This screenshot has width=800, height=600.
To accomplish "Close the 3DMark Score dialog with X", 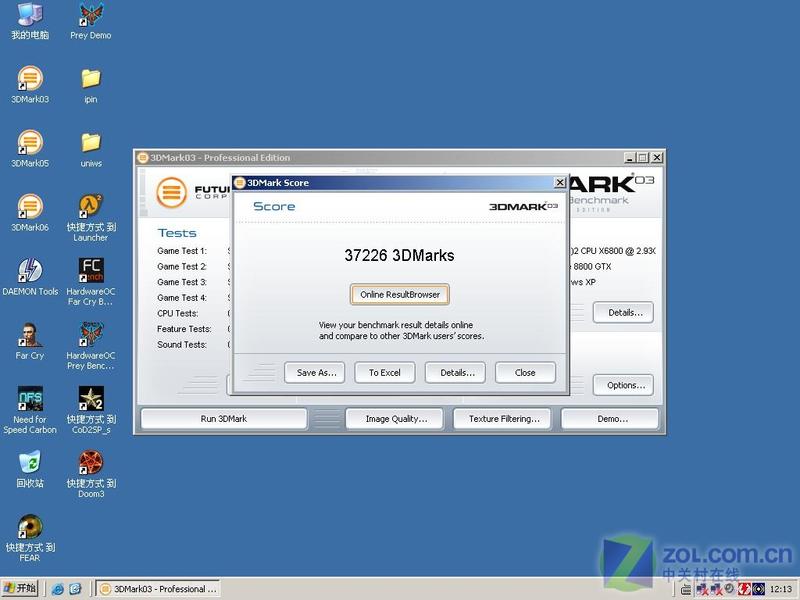I will pyautogui.click(x=560, y=183).
